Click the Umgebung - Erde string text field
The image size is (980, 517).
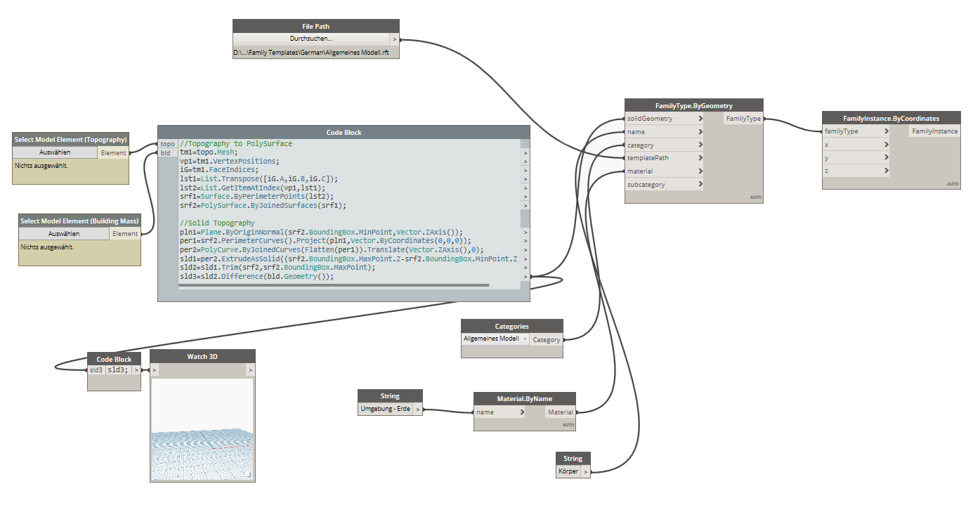(385, 409)
